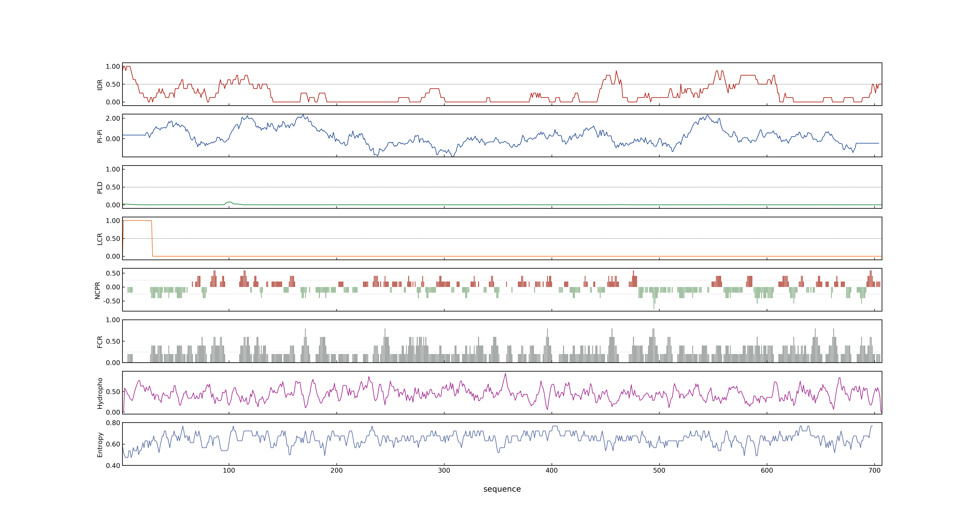
Task: Click the 0.80 tick on Entropy axis
Action: pos(113,423)
